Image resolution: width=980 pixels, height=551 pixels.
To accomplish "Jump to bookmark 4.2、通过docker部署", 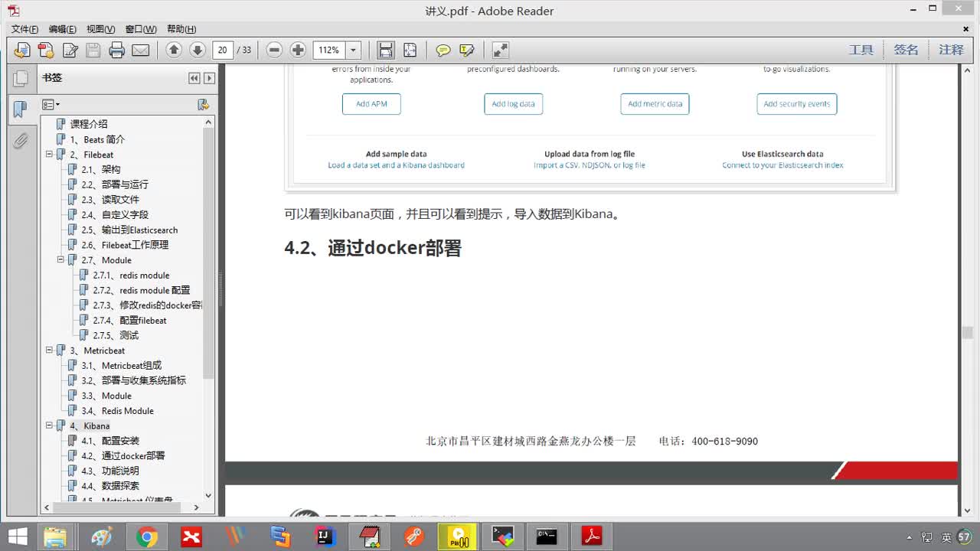I will coord(122,455).
